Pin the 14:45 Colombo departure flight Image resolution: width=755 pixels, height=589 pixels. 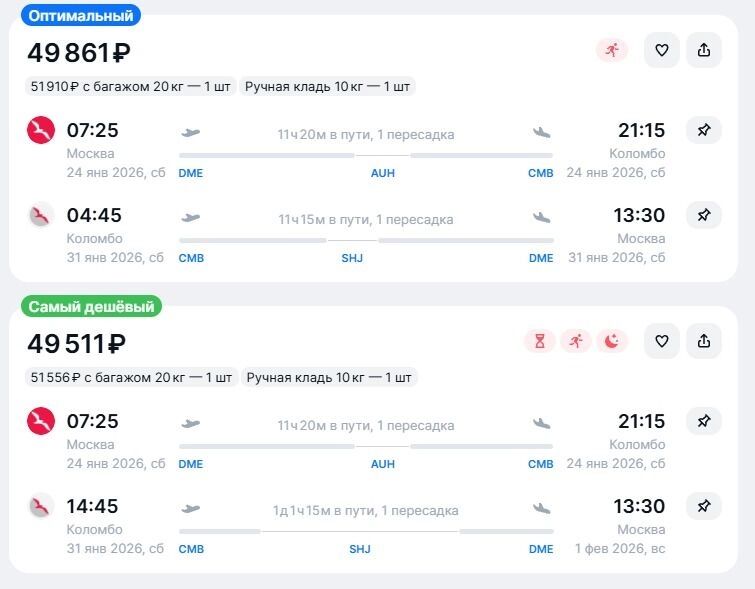point(704,506)
